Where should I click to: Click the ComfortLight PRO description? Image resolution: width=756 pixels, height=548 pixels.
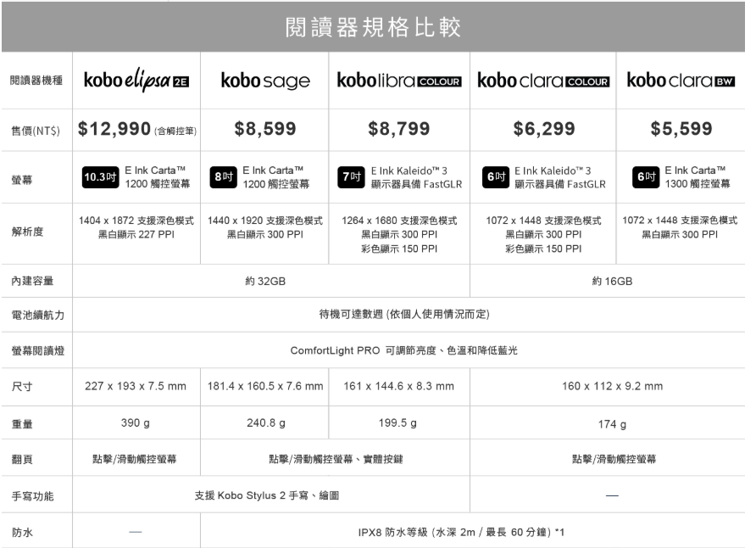pos(403,350)
